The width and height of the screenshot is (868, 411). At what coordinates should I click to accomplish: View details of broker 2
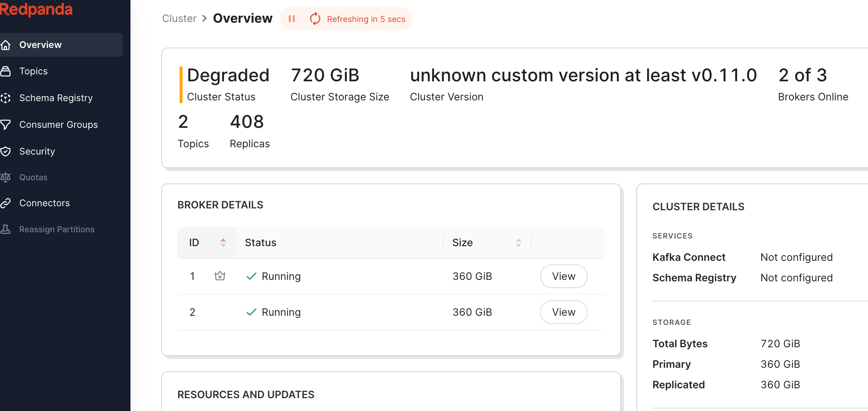(x=563, y=312)
